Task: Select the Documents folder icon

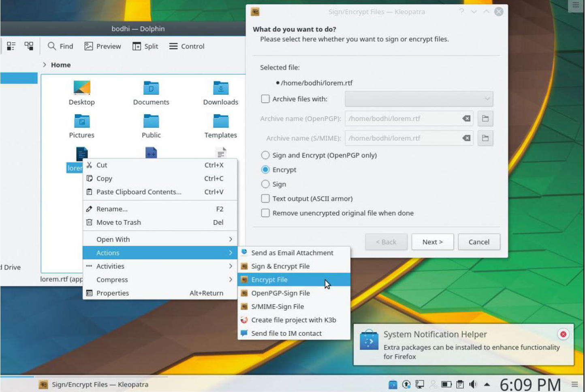Action: click(151, 87)
